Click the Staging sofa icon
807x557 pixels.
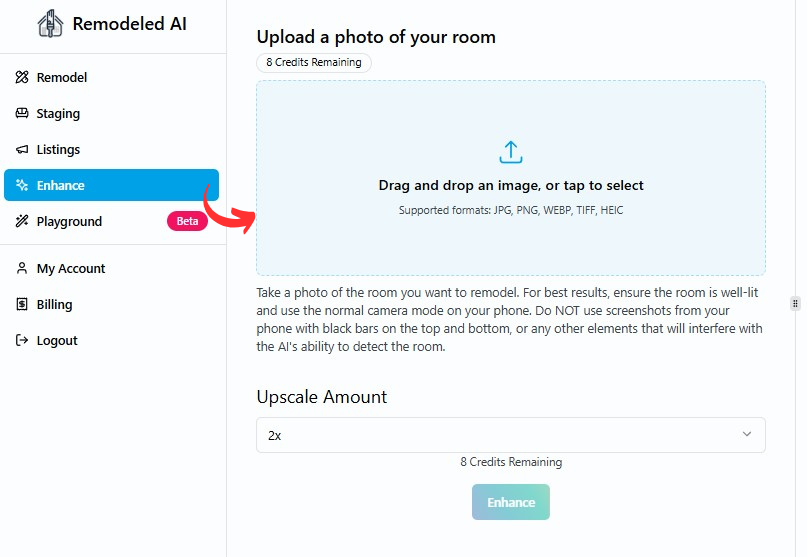(22, 114)
